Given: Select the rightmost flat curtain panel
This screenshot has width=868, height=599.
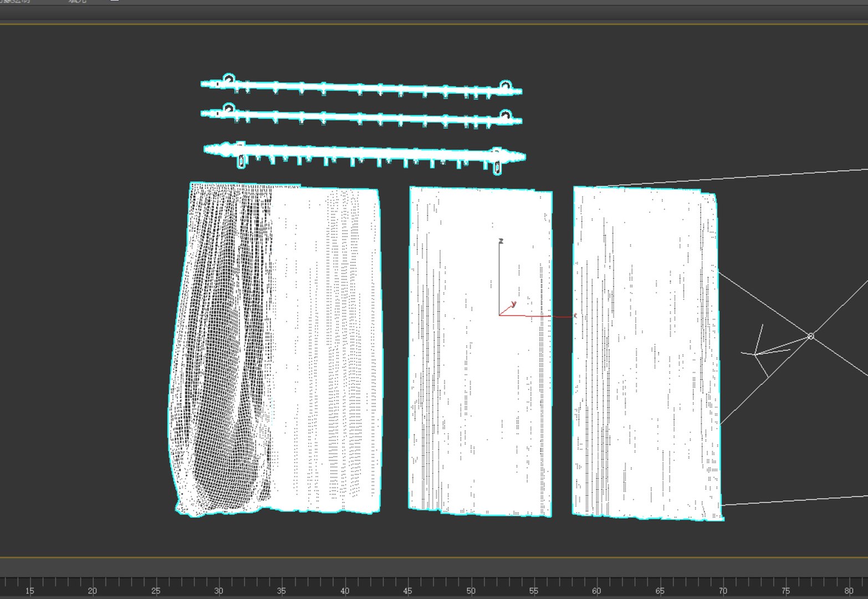Looking at the screenshot, I should pos(648,353).
